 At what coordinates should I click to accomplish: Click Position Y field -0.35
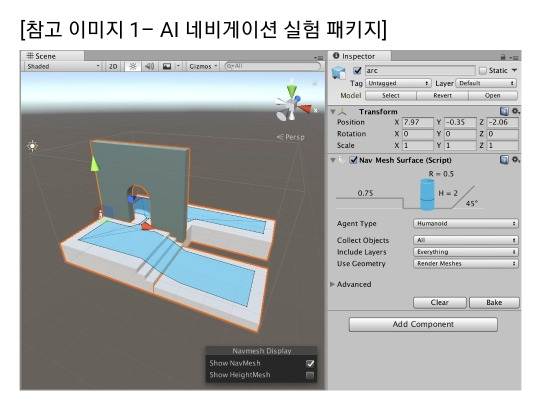click(x=460, y=122)
